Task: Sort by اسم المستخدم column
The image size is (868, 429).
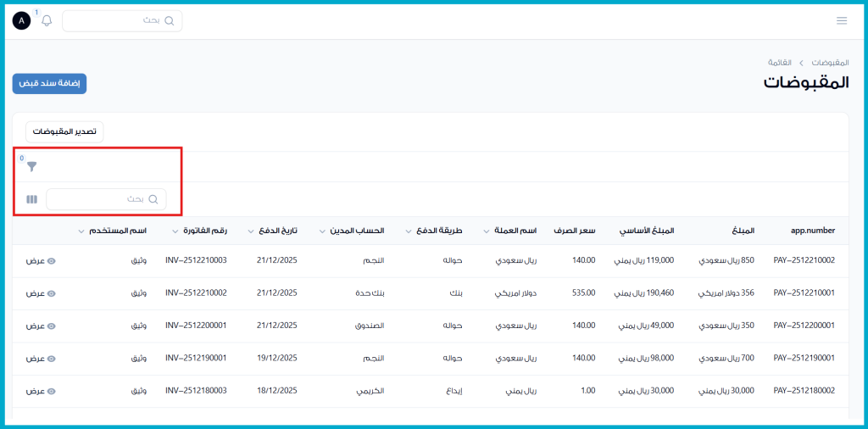Action: (112, 231)
